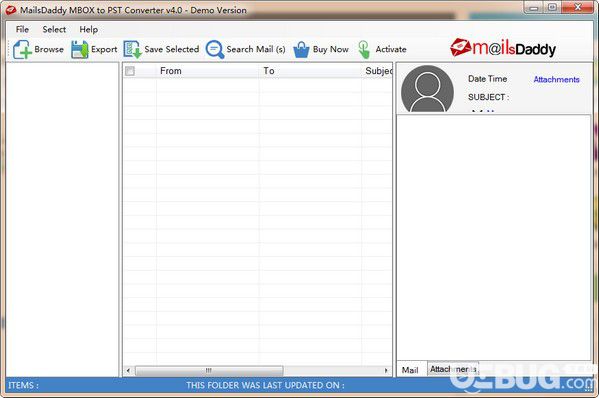Switch to the Attachments bottom tab
Screen dimensions: 599x398
453,369
